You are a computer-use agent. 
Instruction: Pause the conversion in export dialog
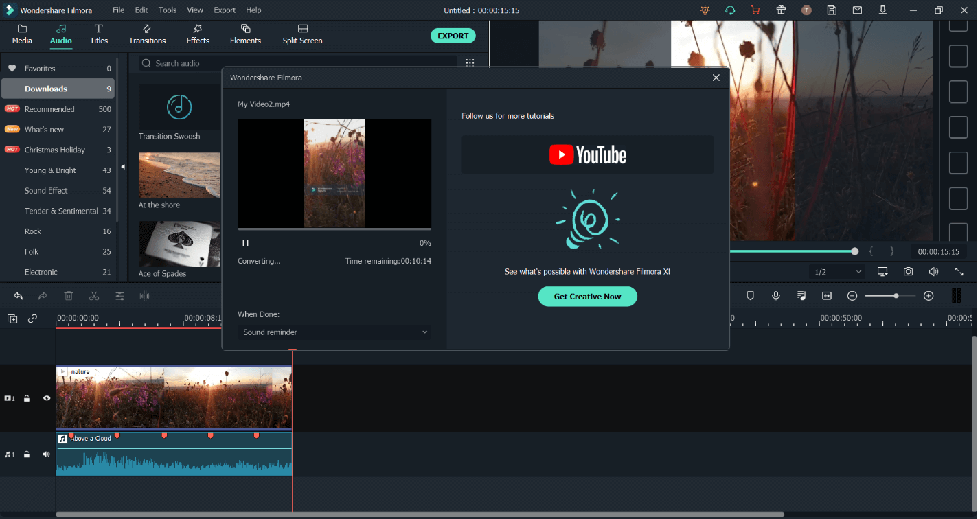pyautogui.click(x=245, y=243)
